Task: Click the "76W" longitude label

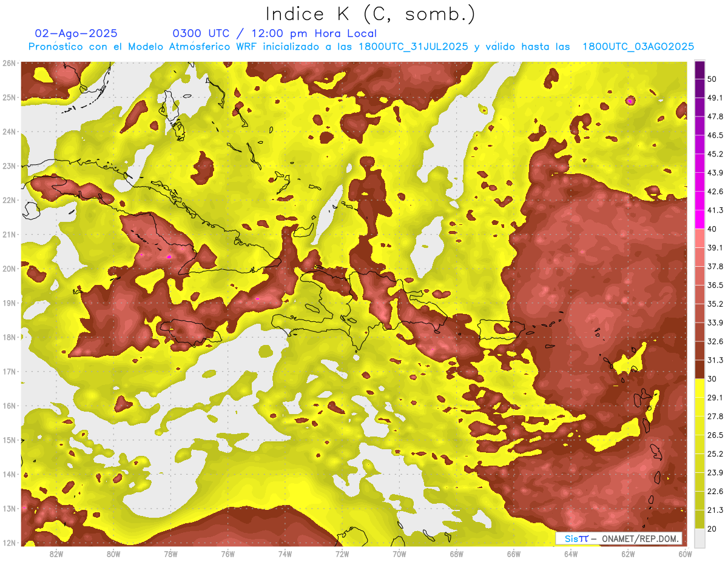Action: click(227, 554)
